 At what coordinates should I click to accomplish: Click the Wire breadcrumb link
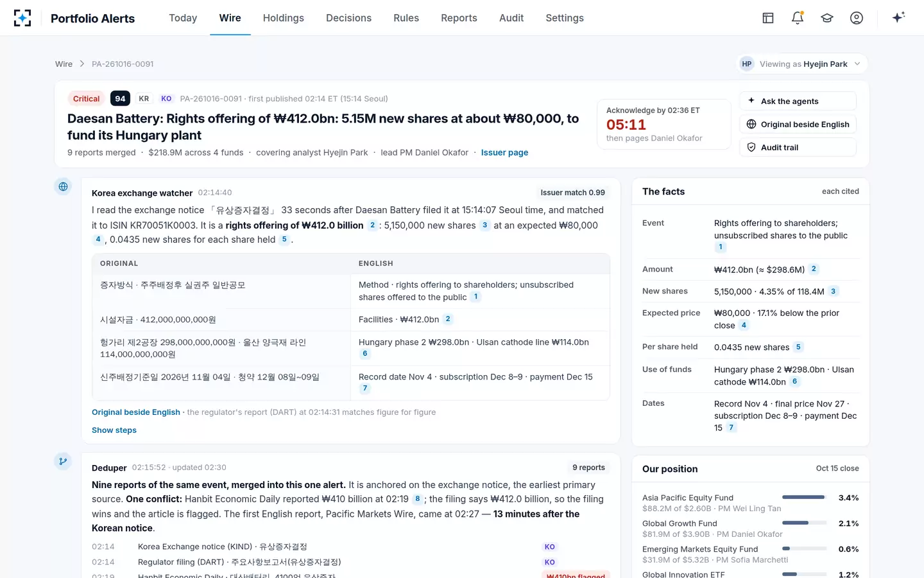pos(64,64)
